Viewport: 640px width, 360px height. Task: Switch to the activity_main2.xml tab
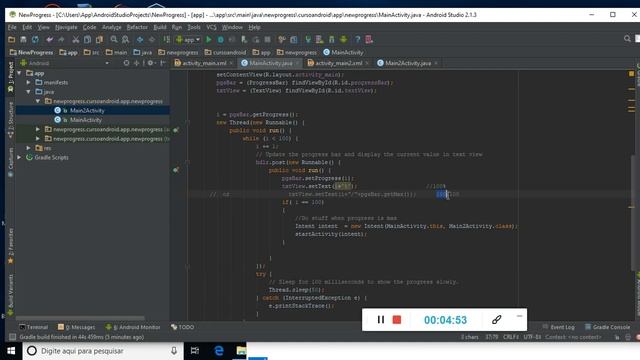tap(338, 63)
